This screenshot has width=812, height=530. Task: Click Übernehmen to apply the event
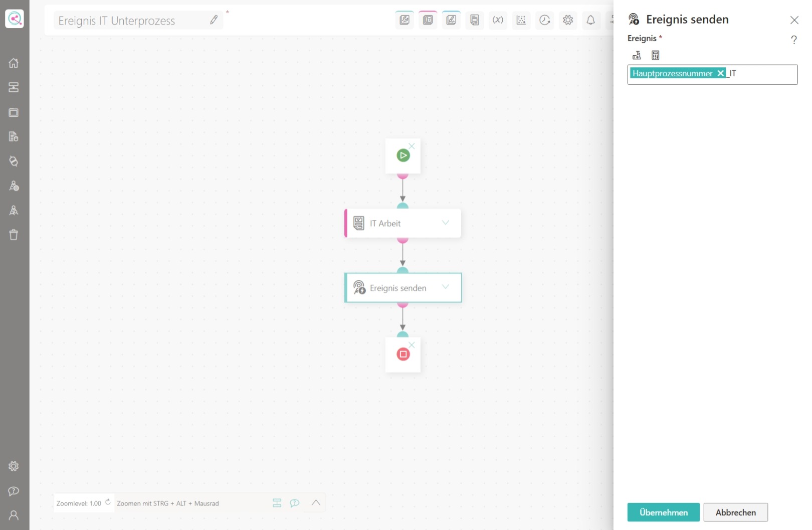664,512
